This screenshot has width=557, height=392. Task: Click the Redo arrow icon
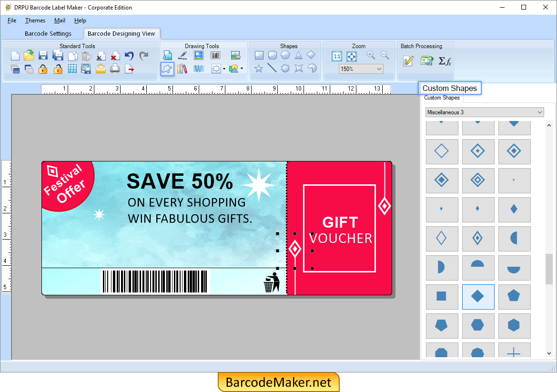pos(143,56)
